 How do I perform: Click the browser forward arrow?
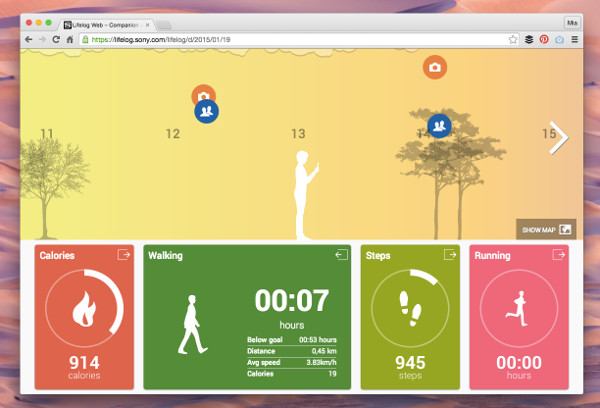[x=42, y=39]
